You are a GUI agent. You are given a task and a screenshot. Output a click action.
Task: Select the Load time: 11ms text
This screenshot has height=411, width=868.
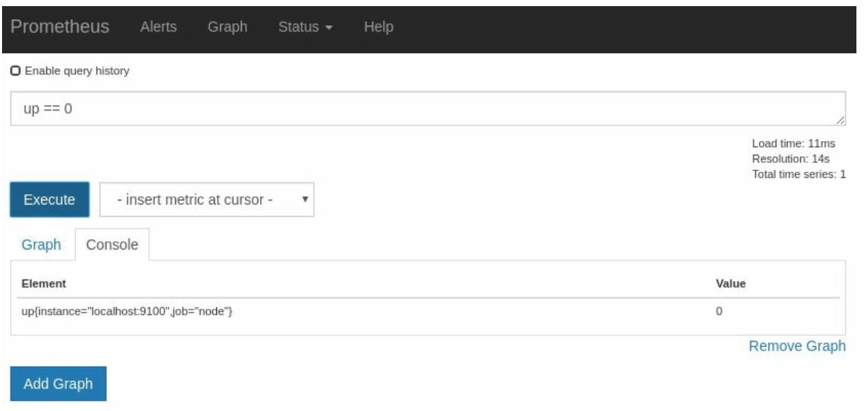(794, 144)
